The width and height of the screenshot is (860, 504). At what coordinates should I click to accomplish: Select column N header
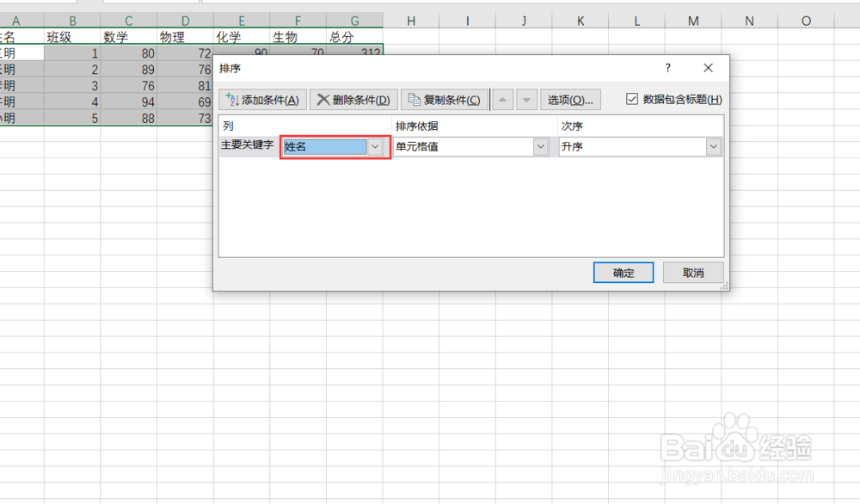point(748,20)
